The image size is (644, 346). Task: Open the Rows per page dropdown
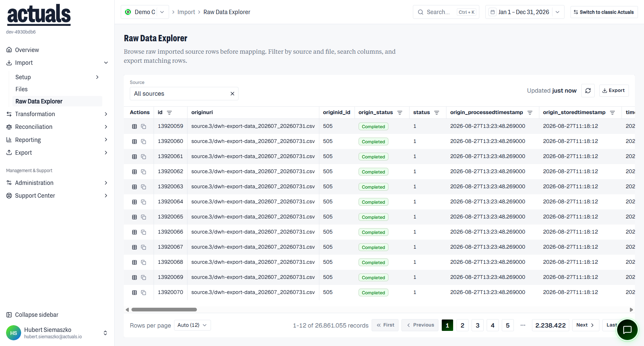[192, 325]
